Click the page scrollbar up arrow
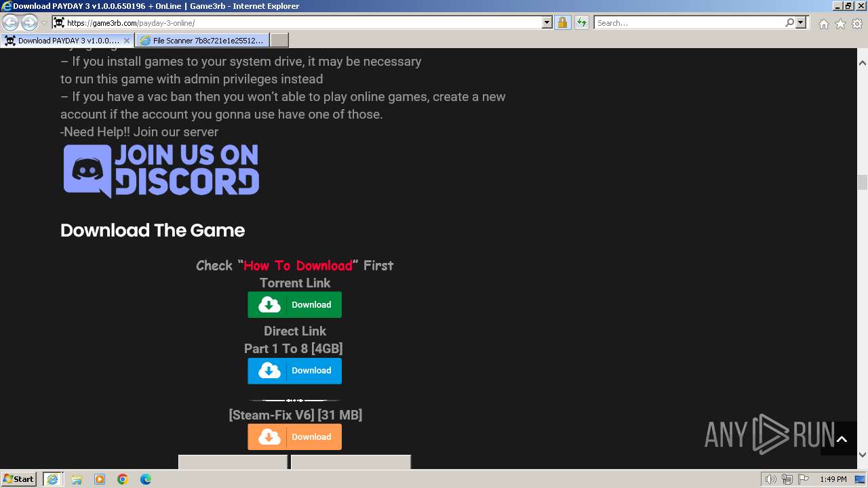The height and width of the screenshot is (488, 868). pos(863,63)
